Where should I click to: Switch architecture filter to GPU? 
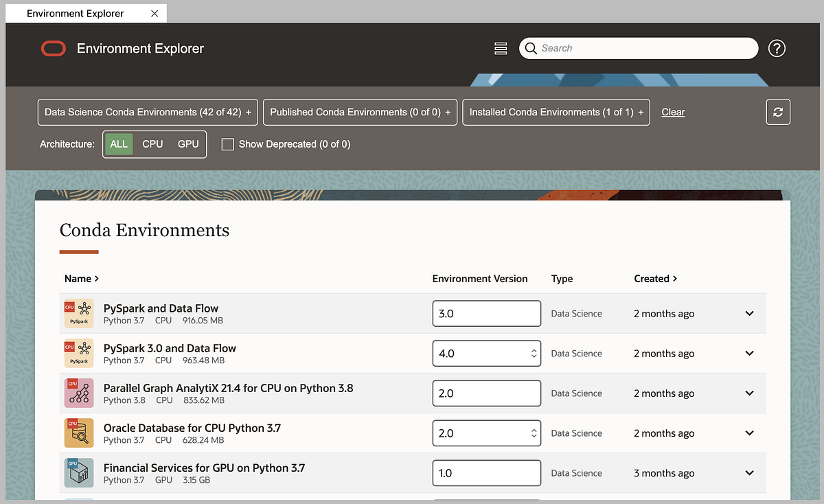pos(187,144)
